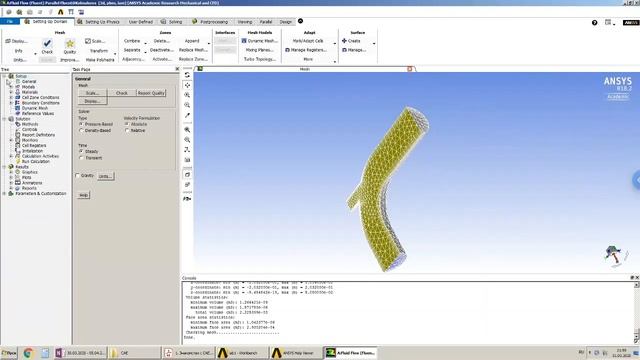
Task: Expand Boundary Conditions tree node
Action: pyautogui.click(x=11, y=103)
